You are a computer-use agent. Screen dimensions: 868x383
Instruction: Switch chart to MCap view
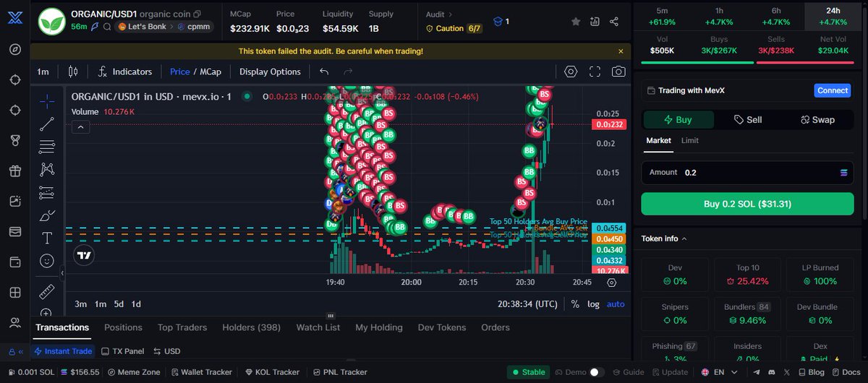tap(210, 72)
